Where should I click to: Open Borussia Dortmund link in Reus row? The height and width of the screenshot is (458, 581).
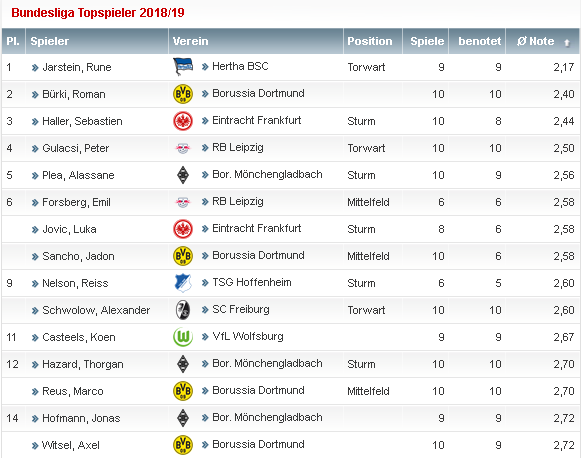point(258,390)
